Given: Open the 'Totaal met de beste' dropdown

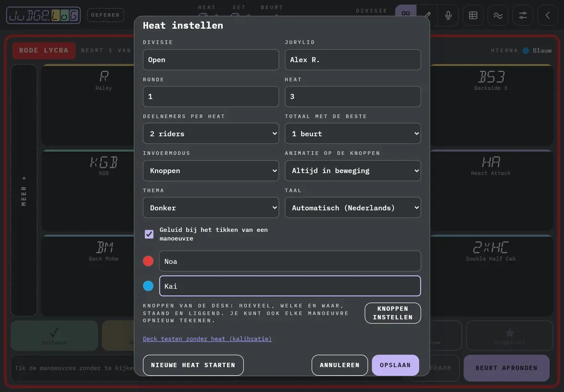Looking at the screenshot, I should pos(353,133).
